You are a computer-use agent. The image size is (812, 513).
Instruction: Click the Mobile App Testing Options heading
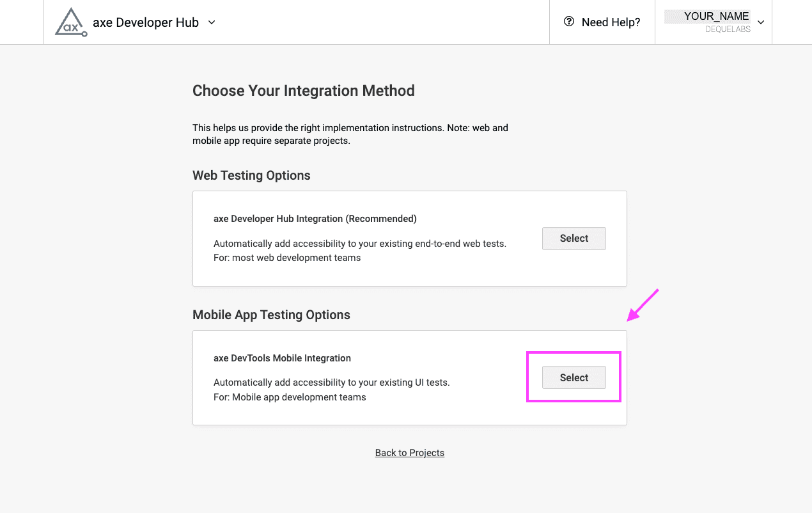(x=271, y=315)
